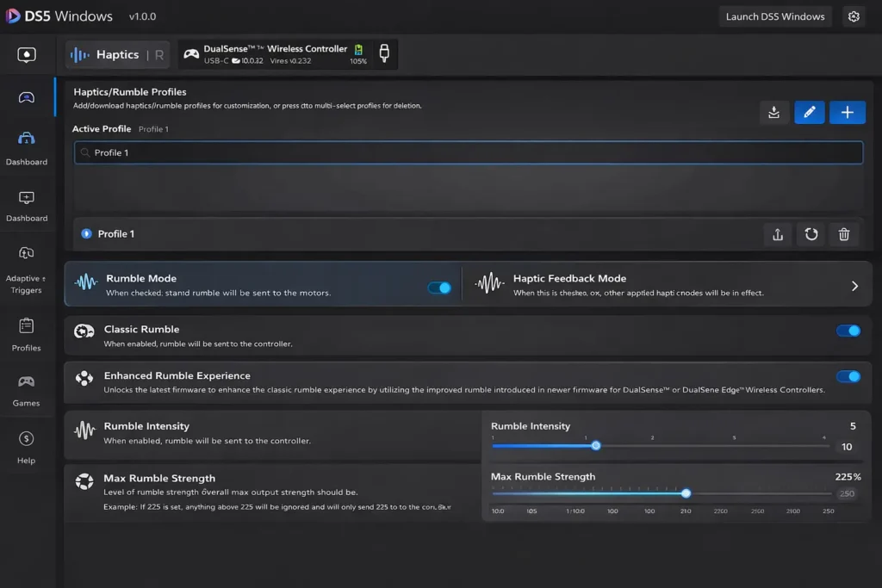Click the blue pencil edit button
This screenshot has height=588, width=882.
(x=809, y=112)
